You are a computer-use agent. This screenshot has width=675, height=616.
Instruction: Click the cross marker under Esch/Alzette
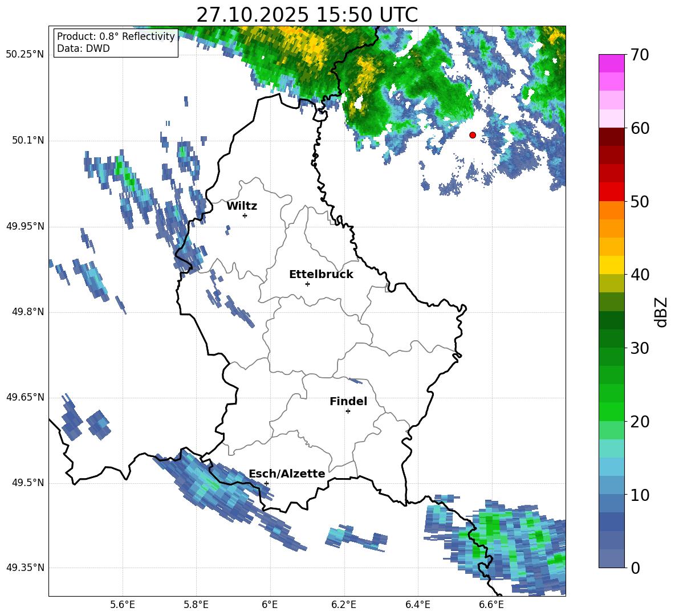point(266,483)
